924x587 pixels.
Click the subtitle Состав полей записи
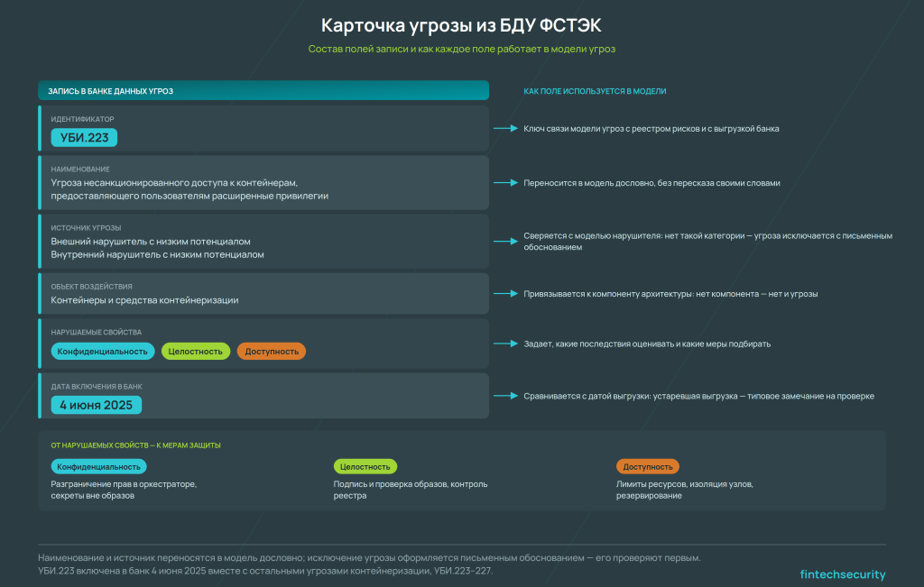pyautogui.click(x=461, y=49)
